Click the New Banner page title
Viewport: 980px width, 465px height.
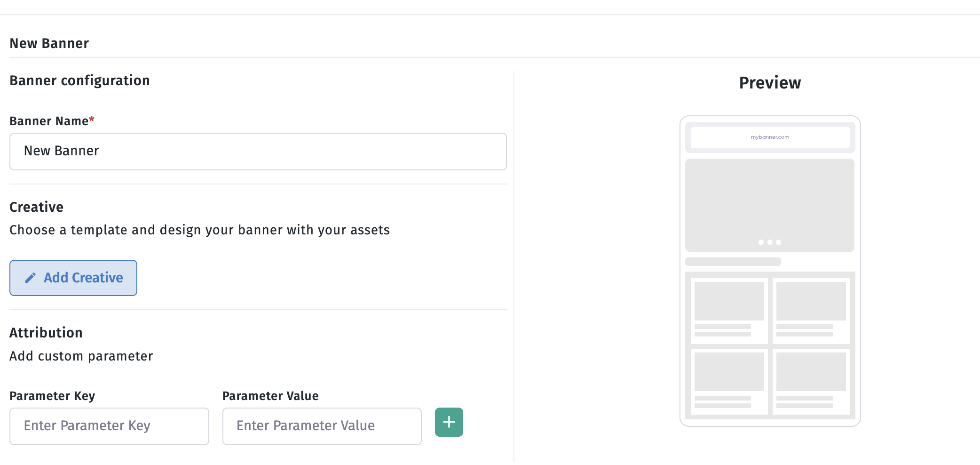coord(49,43)
